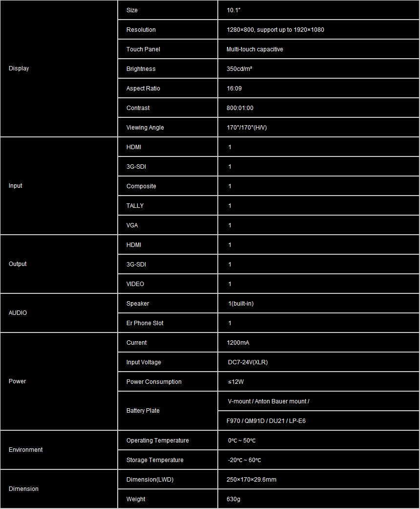This screenshot has width=420, height=509.
Task: Click the Display category cell
Action: 19,68
